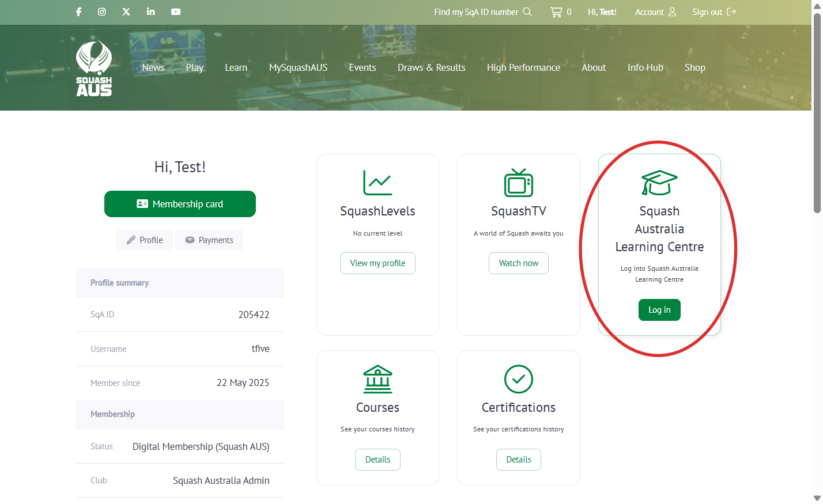Click the page vertical scrollbar thumb
823x504 pixels.
click(817, 113)
